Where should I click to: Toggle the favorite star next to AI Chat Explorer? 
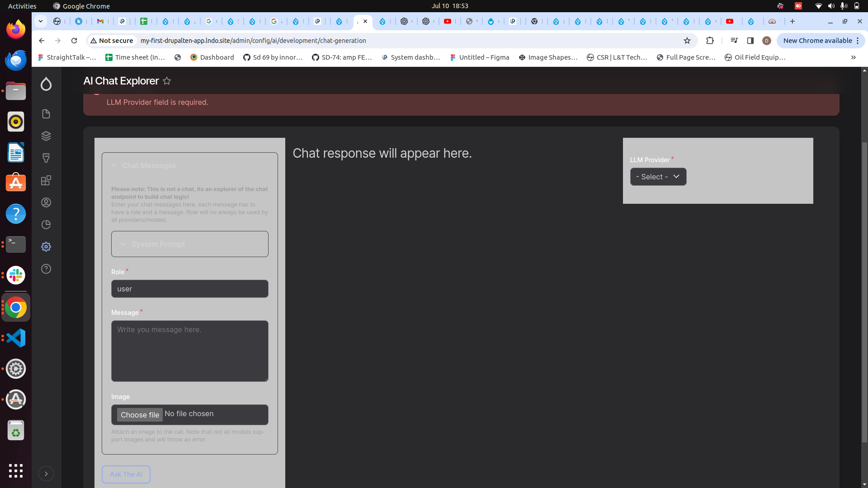click(x=167, y=80)
